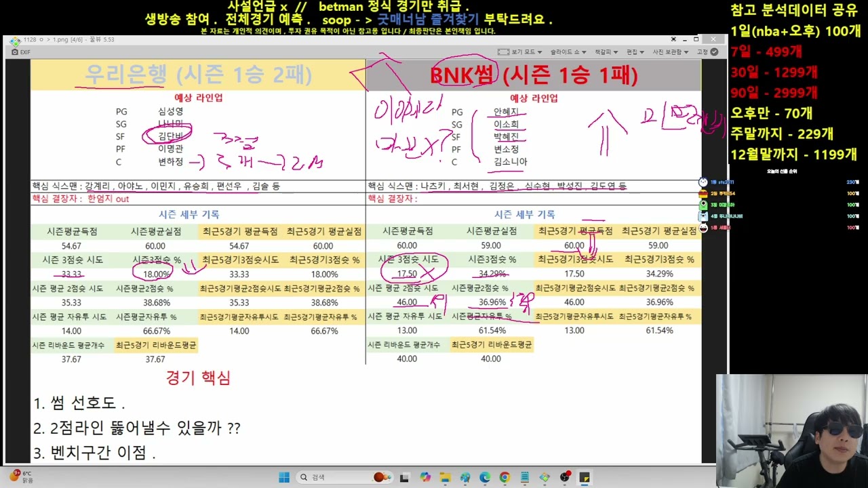Click player name 이명관
868x488 pixels.
(170, 149)
